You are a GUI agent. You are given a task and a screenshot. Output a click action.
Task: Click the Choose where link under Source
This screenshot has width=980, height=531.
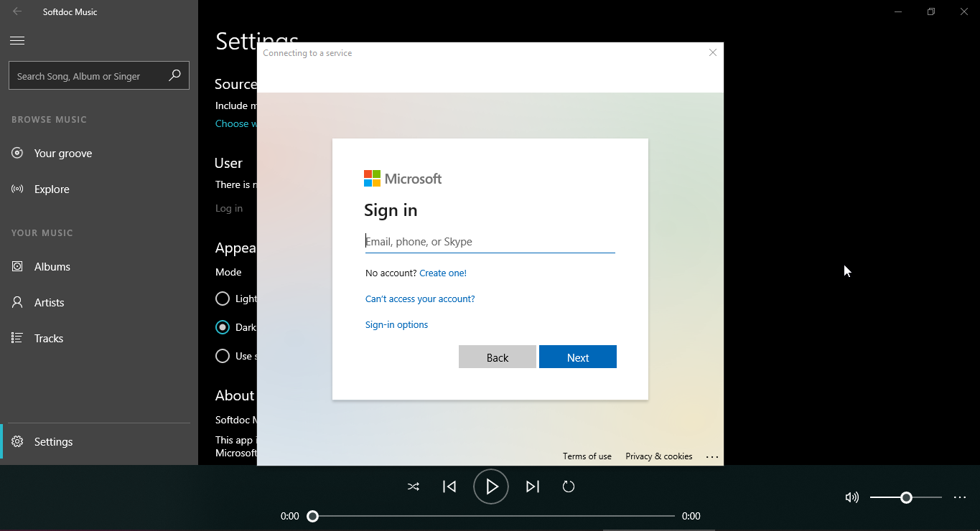click(235, 123)
